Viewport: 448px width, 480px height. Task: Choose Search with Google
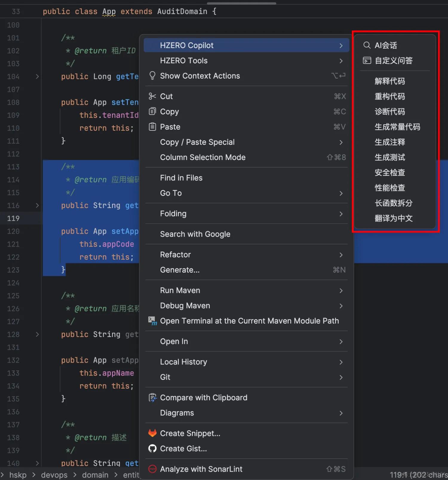tap(246, 234)
